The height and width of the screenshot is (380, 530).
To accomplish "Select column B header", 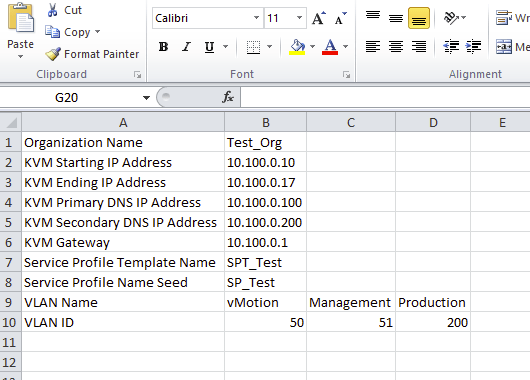I will point(266,122).
